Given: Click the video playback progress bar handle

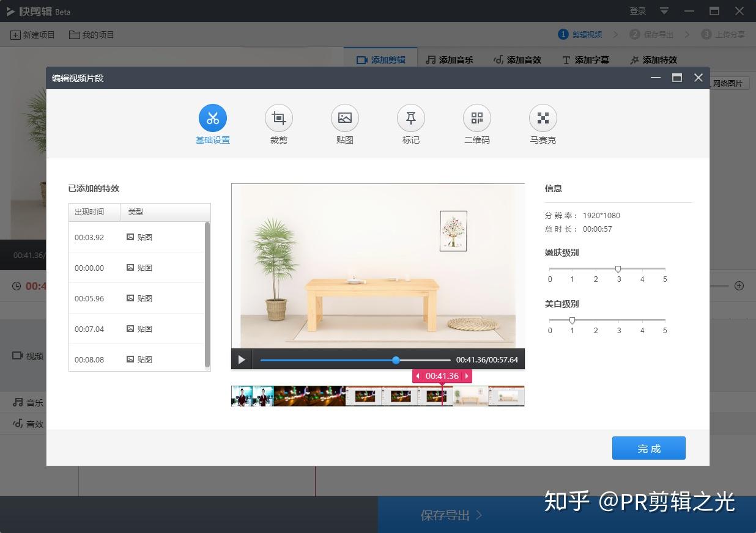Looking at the screenshot, I should coord(396,360).
